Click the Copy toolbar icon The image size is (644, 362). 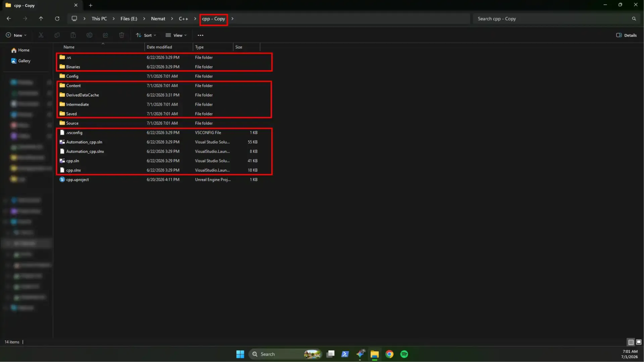pos(57,35)
